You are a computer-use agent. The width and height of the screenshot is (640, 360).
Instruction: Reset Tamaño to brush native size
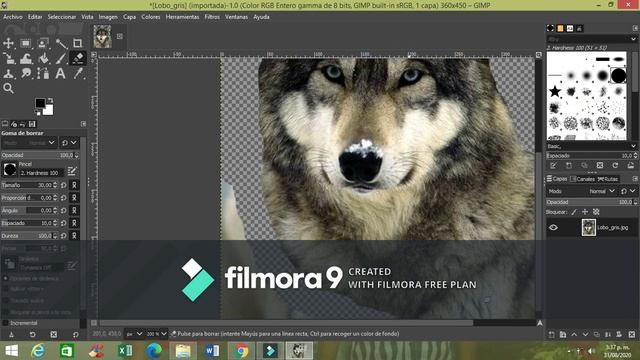64,185
